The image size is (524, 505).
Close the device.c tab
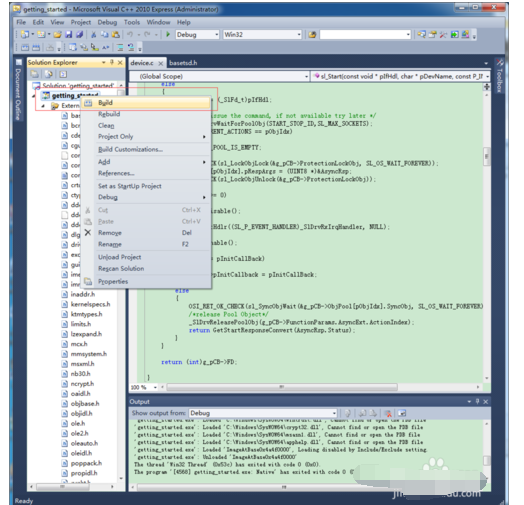coord(161,63)
